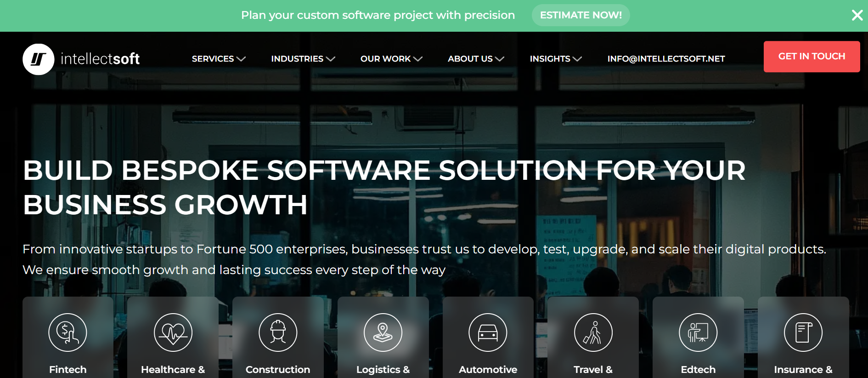Open the About Us menu
The height and width of the screenshot is (378, 868).
pos(476,59)
